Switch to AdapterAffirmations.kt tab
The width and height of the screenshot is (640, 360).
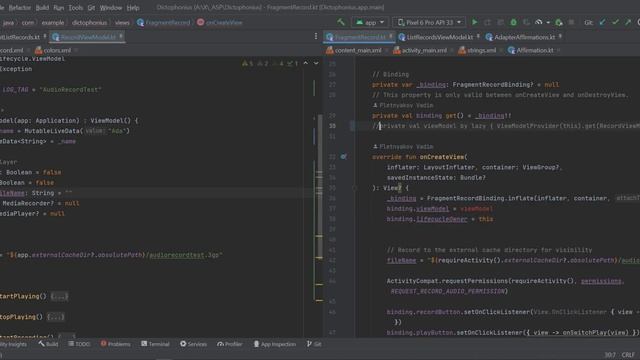[524, 37]
